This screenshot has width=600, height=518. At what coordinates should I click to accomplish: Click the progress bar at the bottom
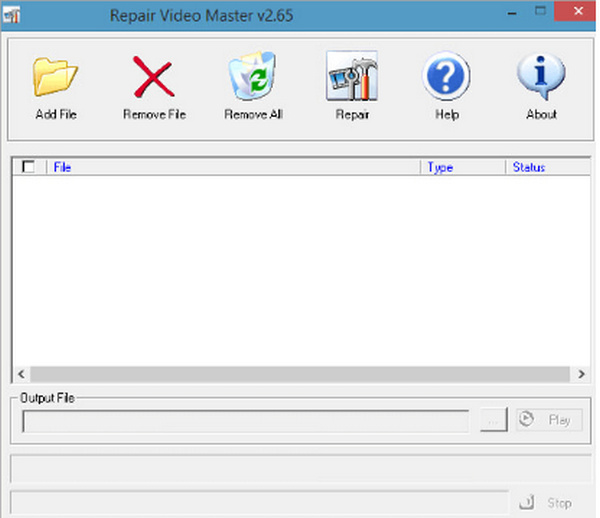pyautogui.click(x=259, y=502)
